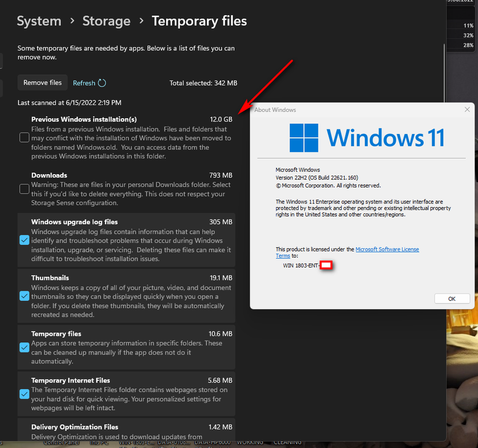Uncheck Temporary Internet Files checkbox
Viewport: 478px width, 448px height.
25,394
